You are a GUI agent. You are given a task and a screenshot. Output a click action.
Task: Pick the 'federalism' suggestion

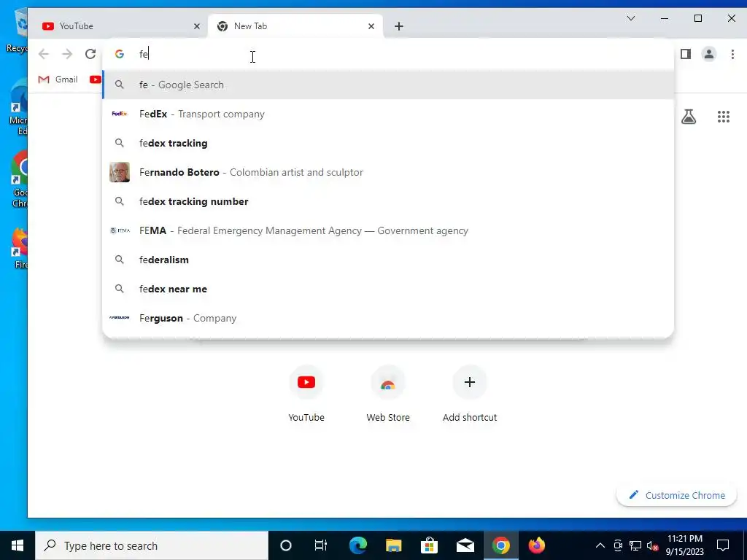pyautogui.click(x=388, y=260)
